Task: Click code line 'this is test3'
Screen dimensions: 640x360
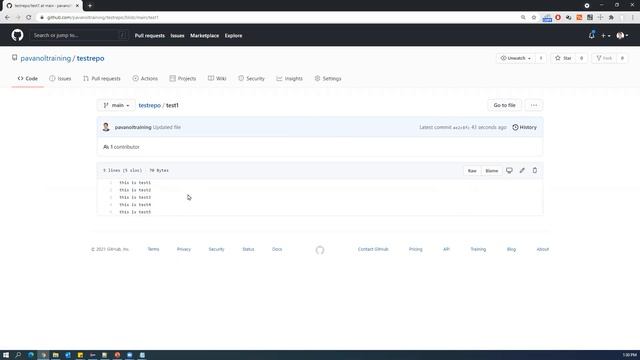Action: [135, 198]
